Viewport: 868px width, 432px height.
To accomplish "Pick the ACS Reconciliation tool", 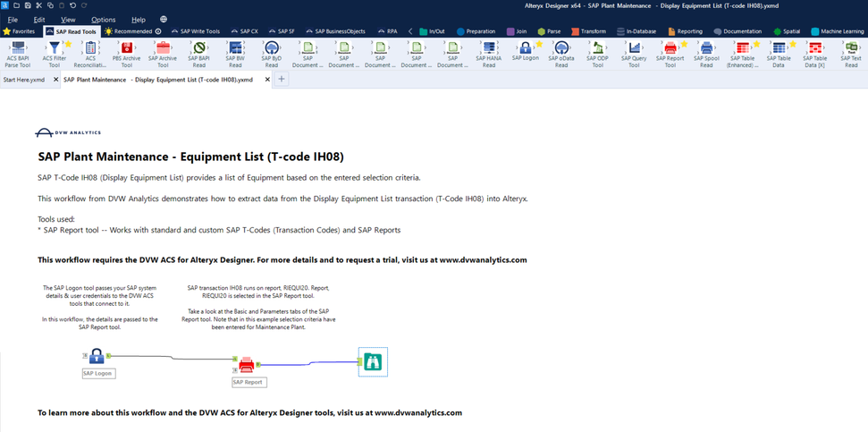I will coord(90,55).
